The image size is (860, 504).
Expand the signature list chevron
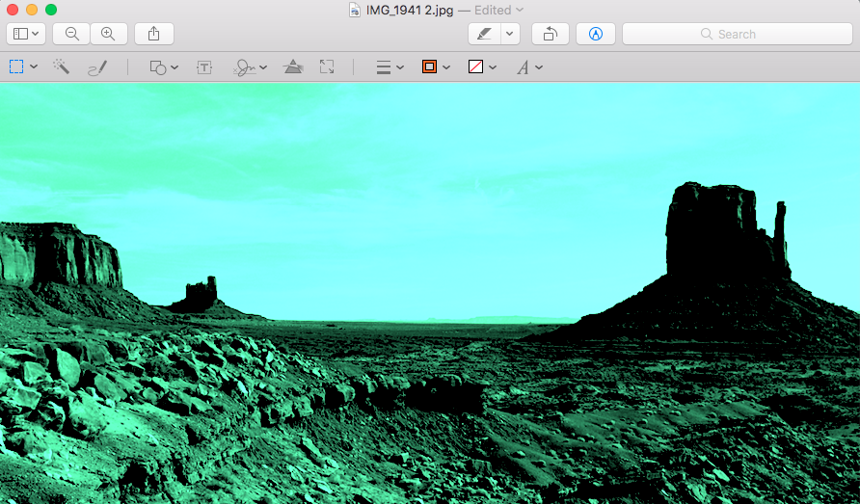pyautogui.click(x=263, y=67)
